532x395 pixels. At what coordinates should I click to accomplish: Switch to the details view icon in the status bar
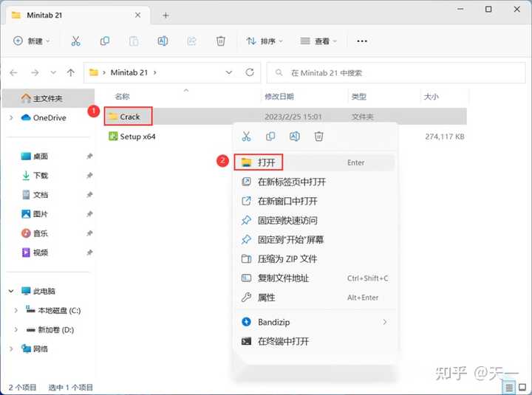tap(509, 388)
